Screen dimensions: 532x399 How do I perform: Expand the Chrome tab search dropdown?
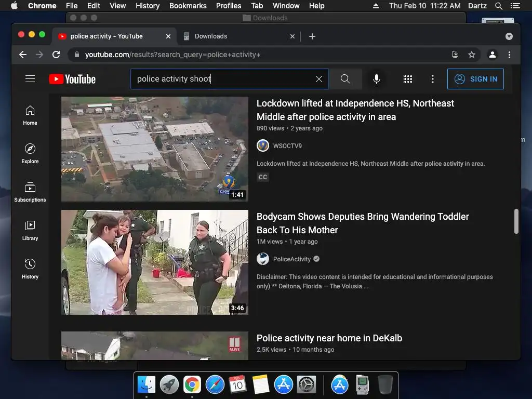tap(509, 36)
